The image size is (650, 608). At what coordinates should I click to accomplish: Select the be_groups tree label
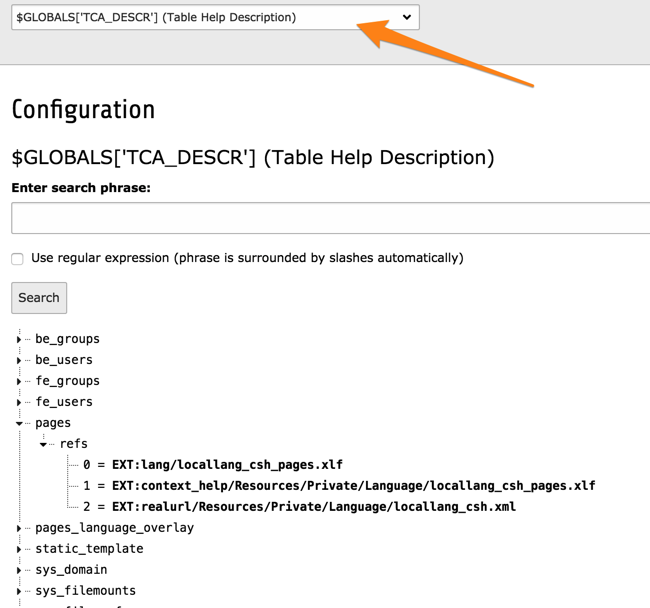click(67, 339)
